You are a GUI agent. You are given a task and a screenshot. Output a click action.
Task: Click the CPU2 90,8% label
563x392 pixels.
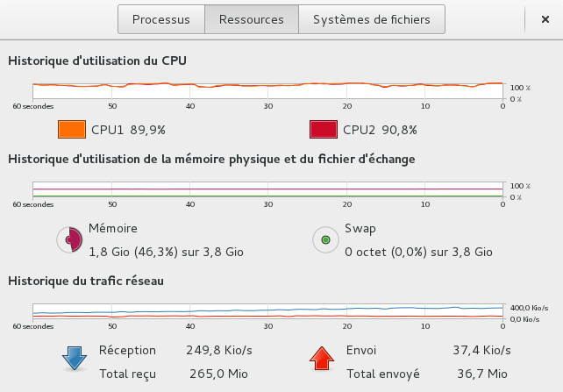click(380, 130)
